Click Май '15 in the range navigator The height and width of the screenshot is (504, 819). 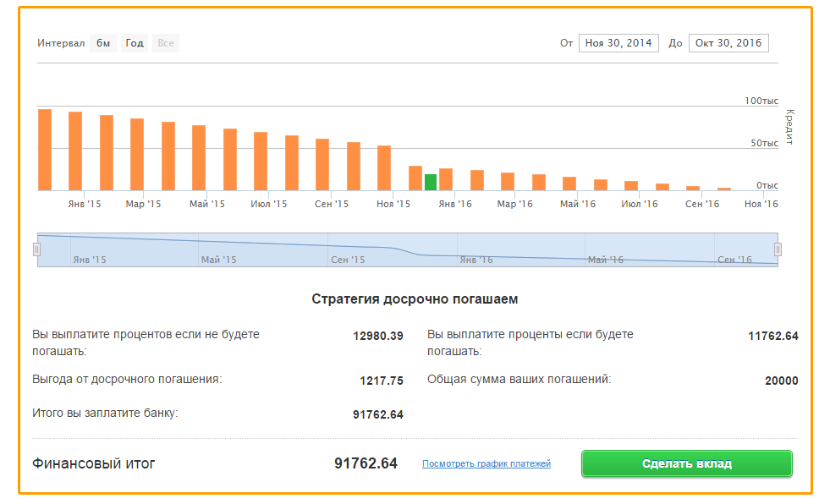pyautogui.click(x=218, y=260)
